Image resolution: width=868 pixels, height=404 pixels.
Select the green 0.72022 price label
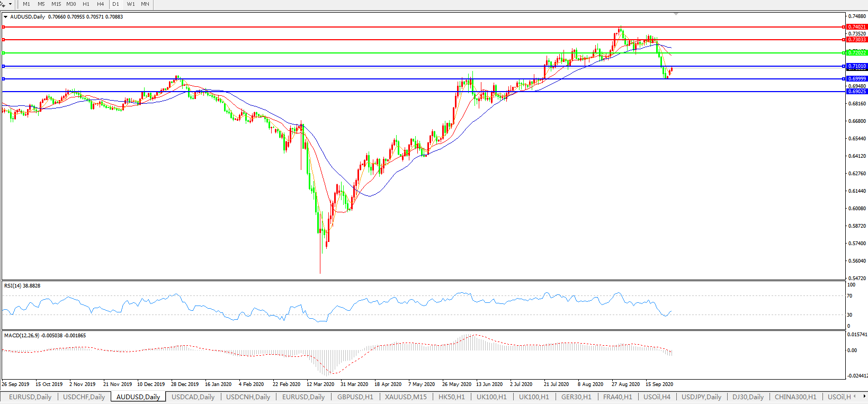coord(856,53)
